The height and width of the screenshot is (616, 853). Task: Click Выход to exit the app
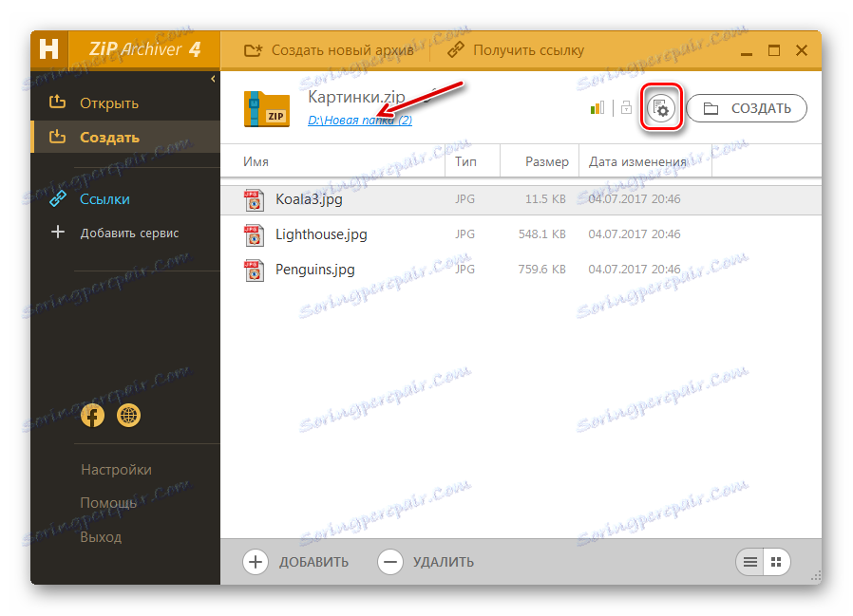(101, 537)
